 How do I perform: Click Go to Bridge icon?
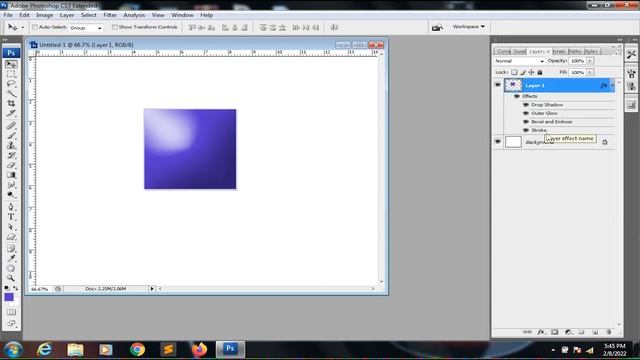(437, 27)
